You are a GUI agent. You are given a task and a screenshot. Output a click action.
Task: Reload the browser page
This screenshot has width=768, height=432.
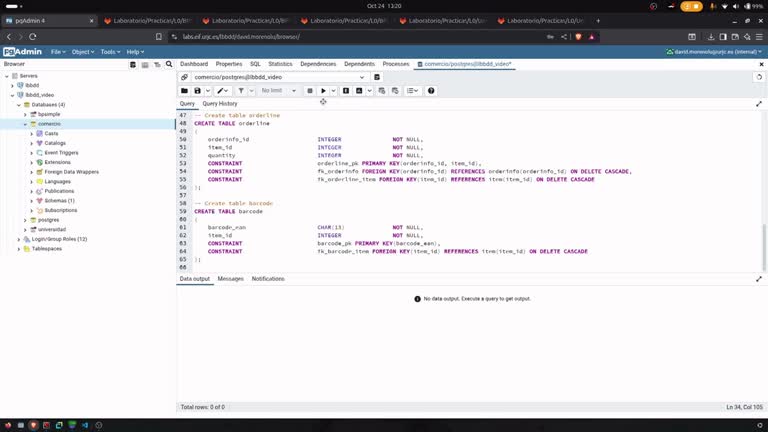point(33,37)
